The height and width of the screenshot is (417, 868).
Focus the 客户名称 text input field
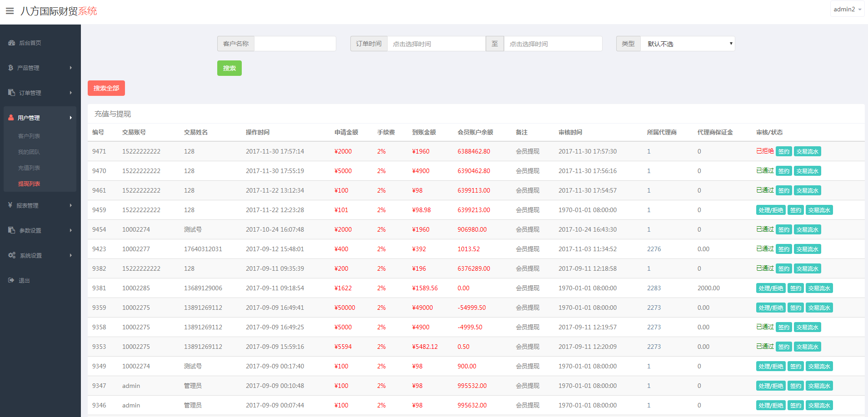(x=295, y=44)
